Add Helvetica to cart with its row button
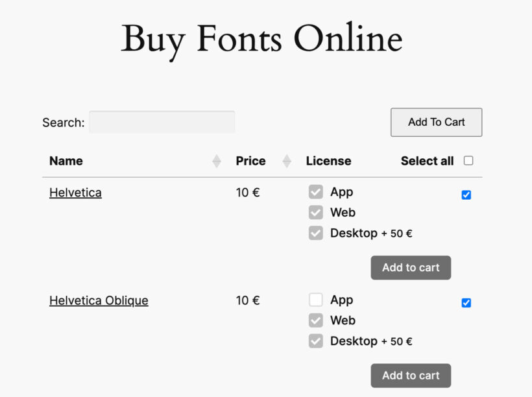The height and width of the screenshot is (397, 532). coord(411,268)
